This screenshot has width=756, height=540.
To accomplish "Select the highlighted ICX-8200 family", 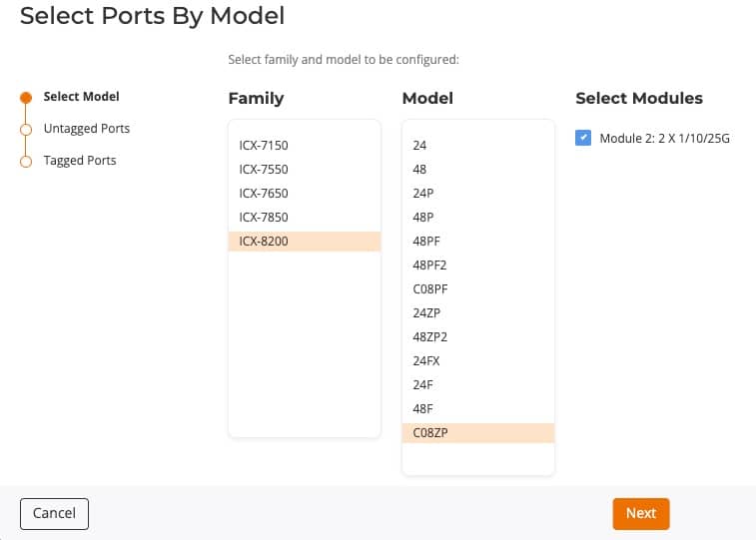I will click(305, 242).
